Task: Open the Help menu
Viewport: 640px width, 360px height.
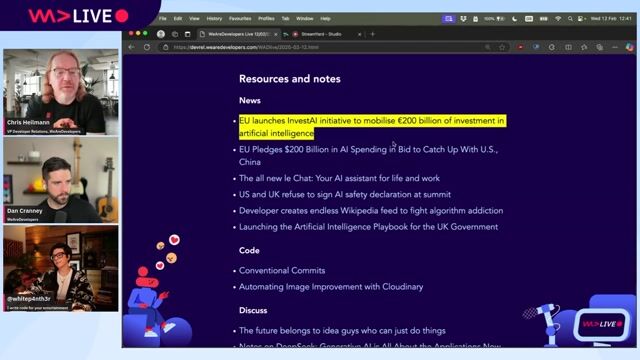Action: point(325,19)
